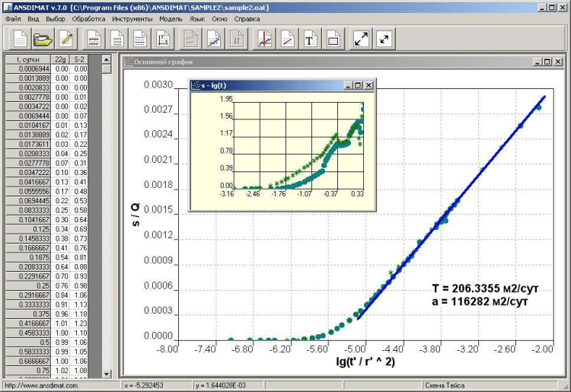Click the edit data pencil icon
The width and height of the screenshot is (571, 392).
66,39
